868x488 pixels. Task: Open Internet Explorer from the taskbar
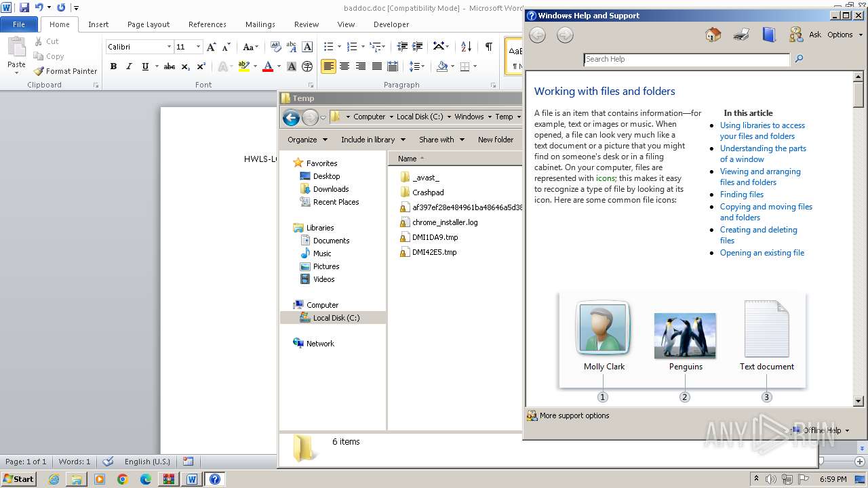(x=54, y=479)
